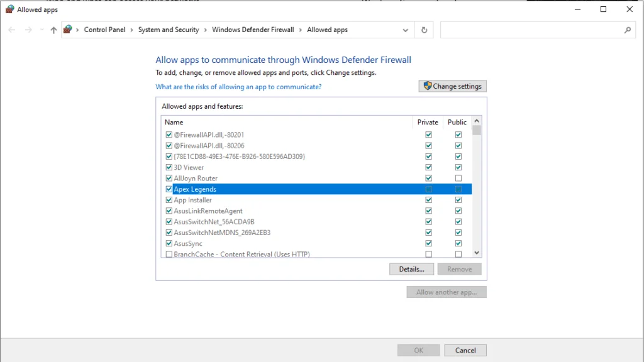Viewport: 644px width, 362px height.
Task: Open the risks of allowing an app link
Action: (238, 87)
